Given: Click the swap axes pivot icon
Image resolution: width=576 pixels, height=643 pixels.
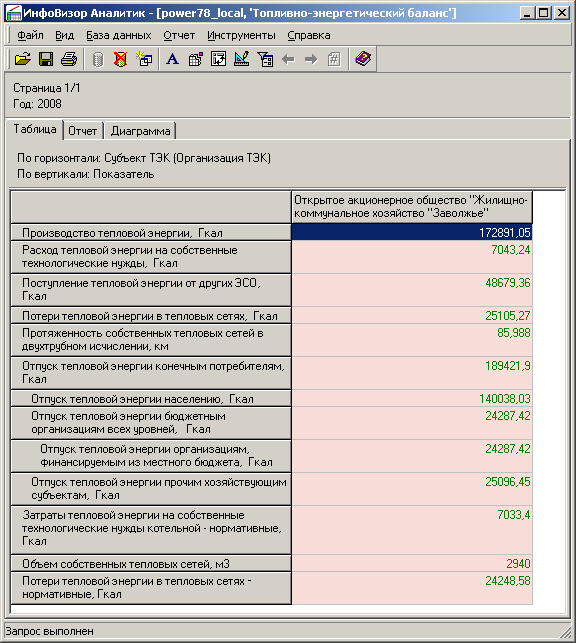Looking at the screenshot, I should [219, 59].
